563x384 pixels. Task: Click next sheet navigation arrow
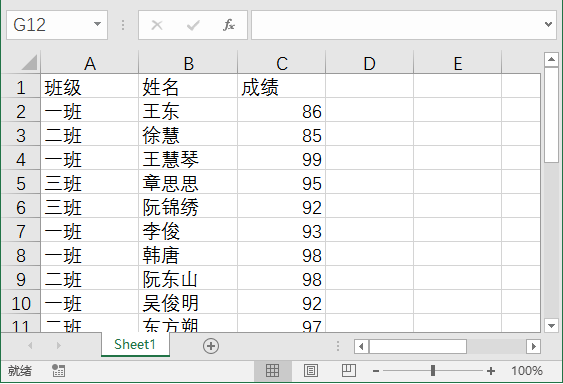tap(59, 346)
